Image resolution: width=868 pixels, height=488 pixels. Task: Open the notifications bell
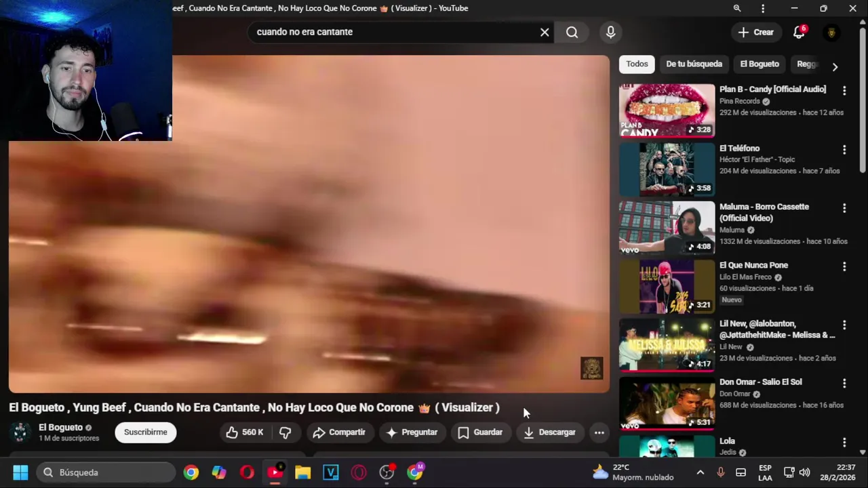799,32
